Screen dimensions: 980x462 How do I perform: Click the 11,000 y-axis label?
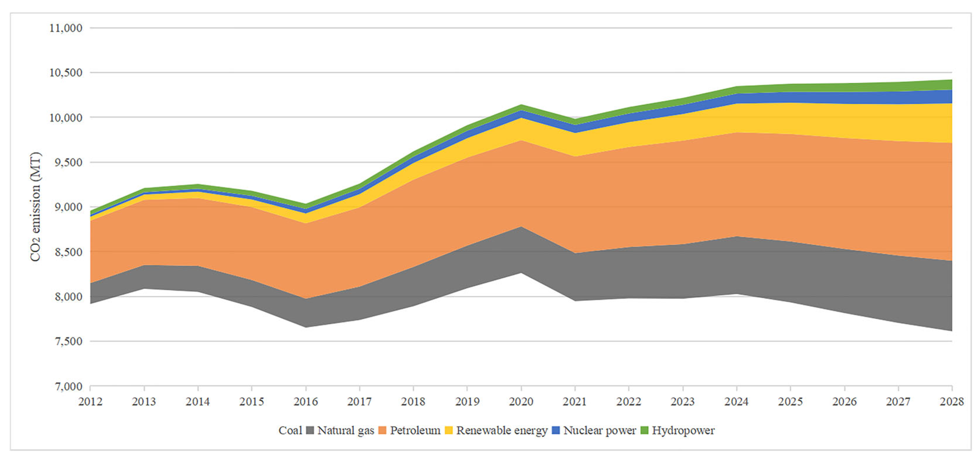[66, 28]
